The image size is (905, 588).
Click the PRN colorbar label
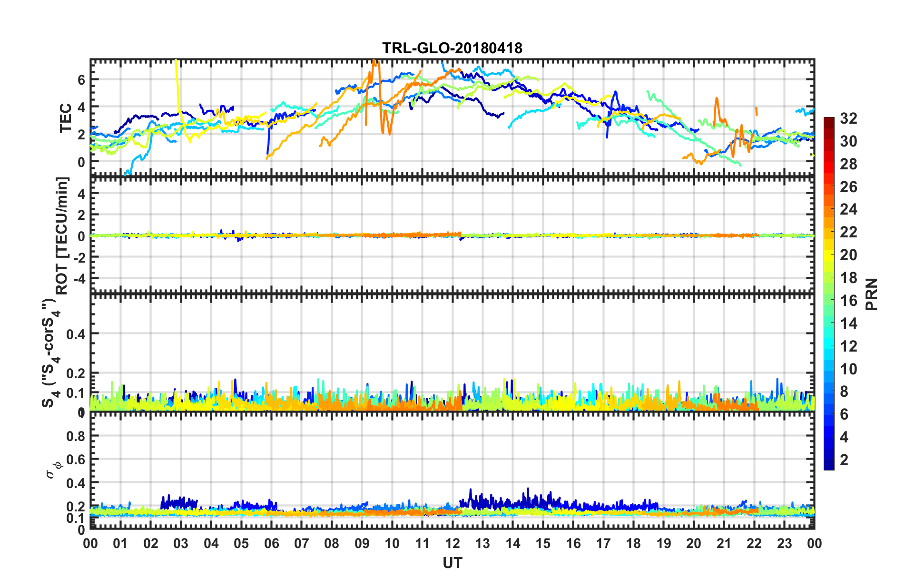coord(872,294)
